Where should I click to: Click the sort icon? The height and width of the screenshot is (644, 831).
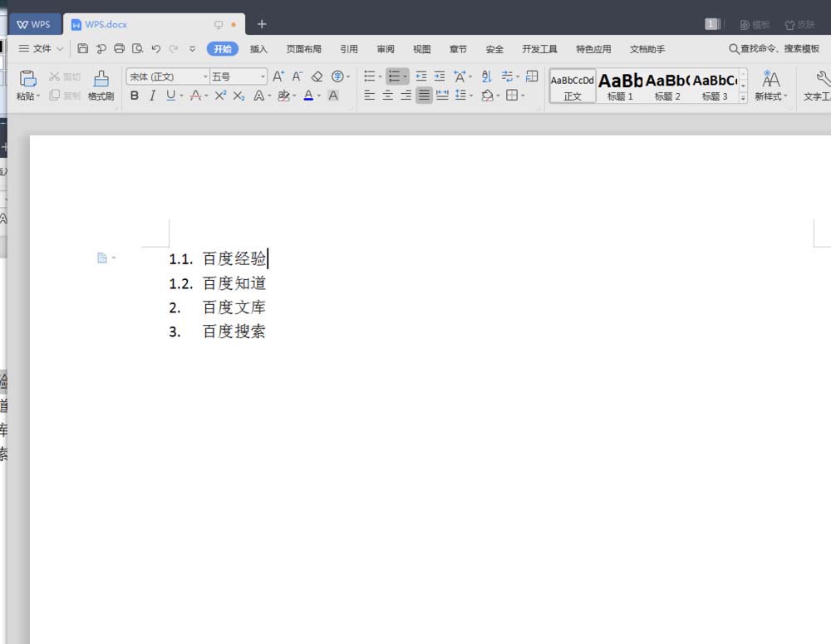487,76
